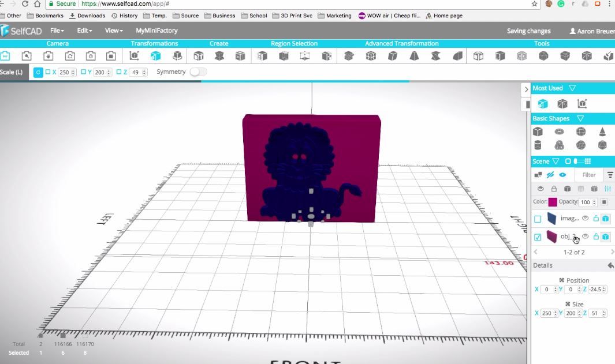The height and width of the screenshot is (364, 615).
Task: Click the next page arrow after 1-2 of 2
Action: [612, 252]
